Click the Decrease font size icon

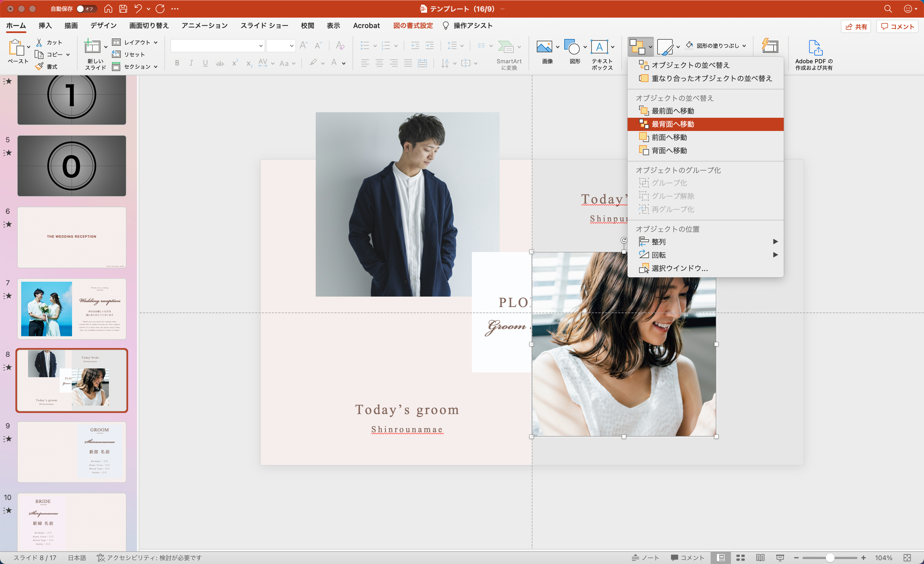point(318,45)
